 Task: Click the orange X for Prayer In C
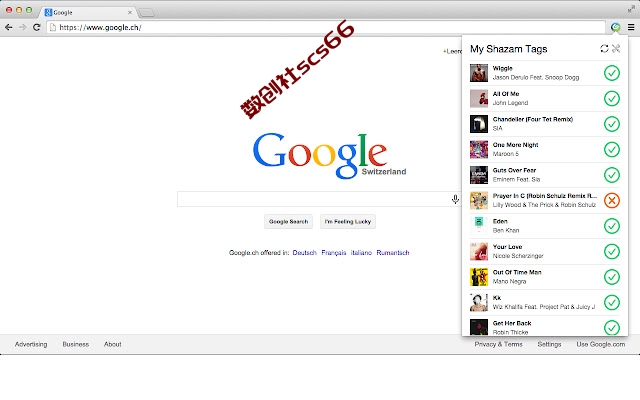click(x=612, y=200)
